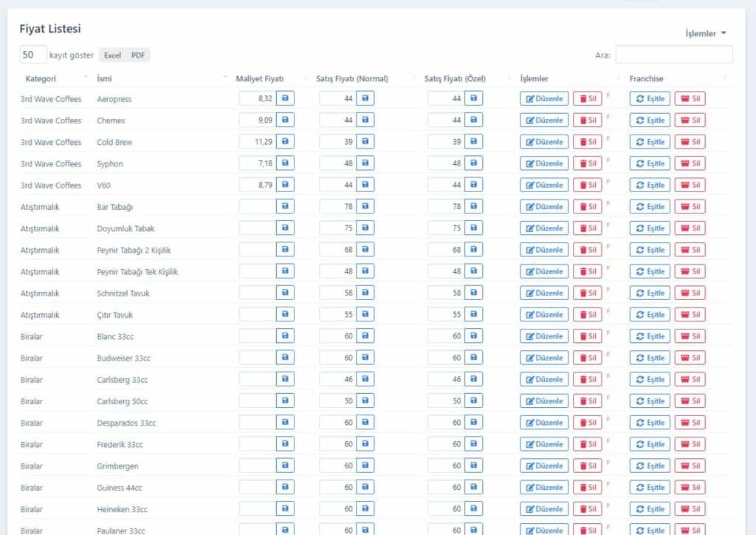
Task: Delete the Chemex row with Sil
Action: pos(587,120)
